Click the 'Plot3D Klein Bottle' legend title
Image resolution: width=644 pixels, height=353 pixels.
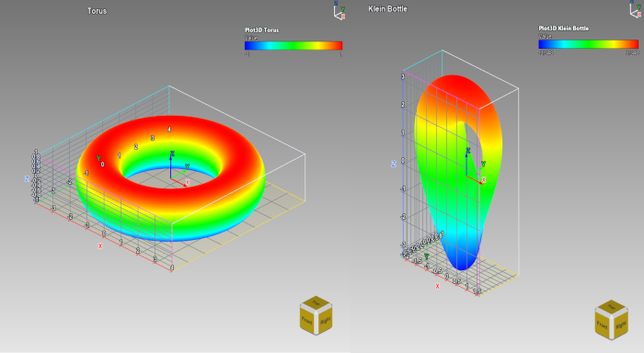point(563,28)
